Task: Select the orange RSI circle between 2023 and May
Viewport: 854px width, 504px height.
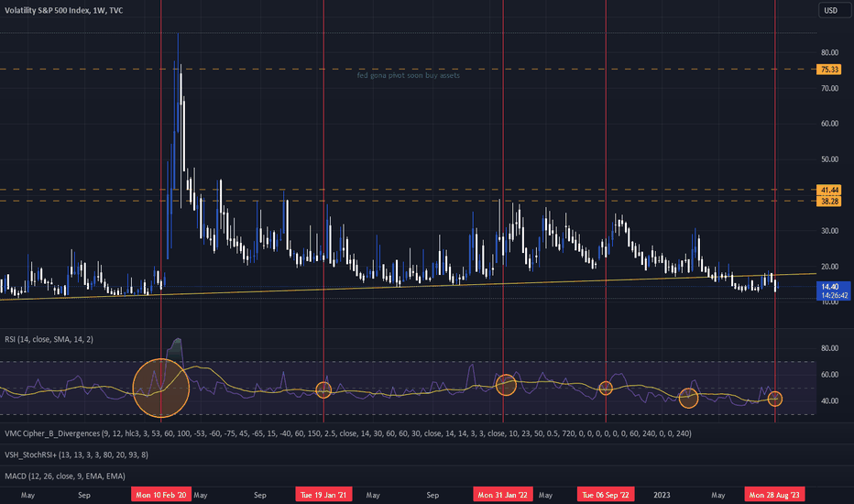Action: (x=688, y=398)
